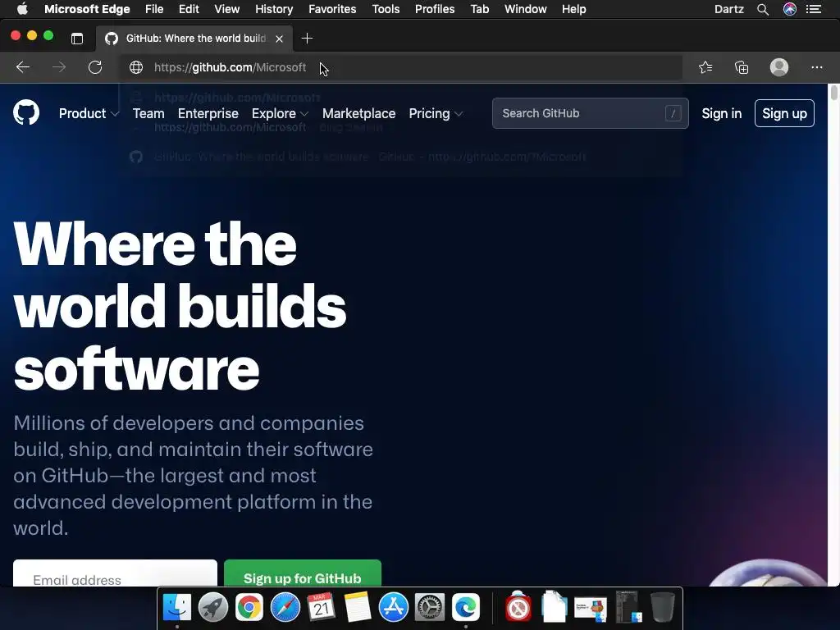
Task: Reload the page with Refresh icon
Action: (x=95, y=67)
